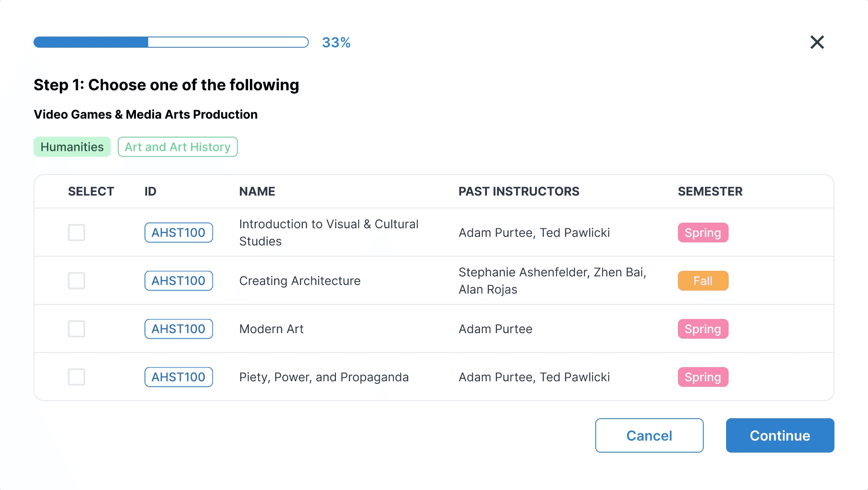Click the Humanities category tag
868x490 pixels.
click(72, 147)
